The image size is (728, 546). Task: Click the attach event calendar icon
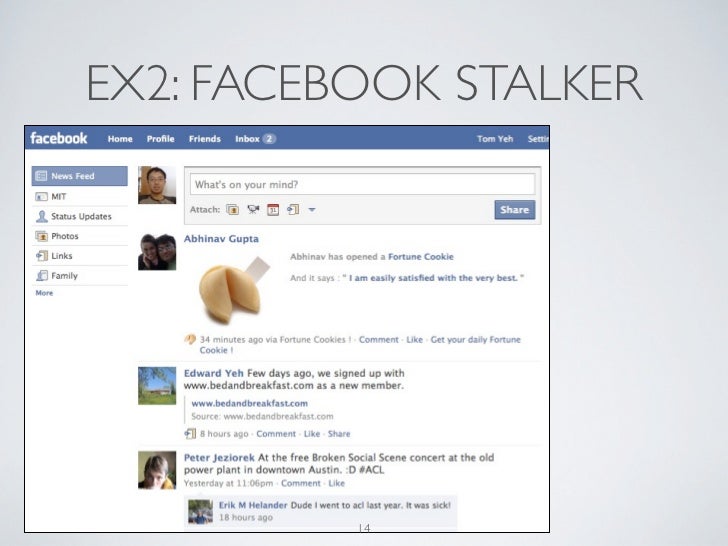pyautogui.click(x=273, y=210)
